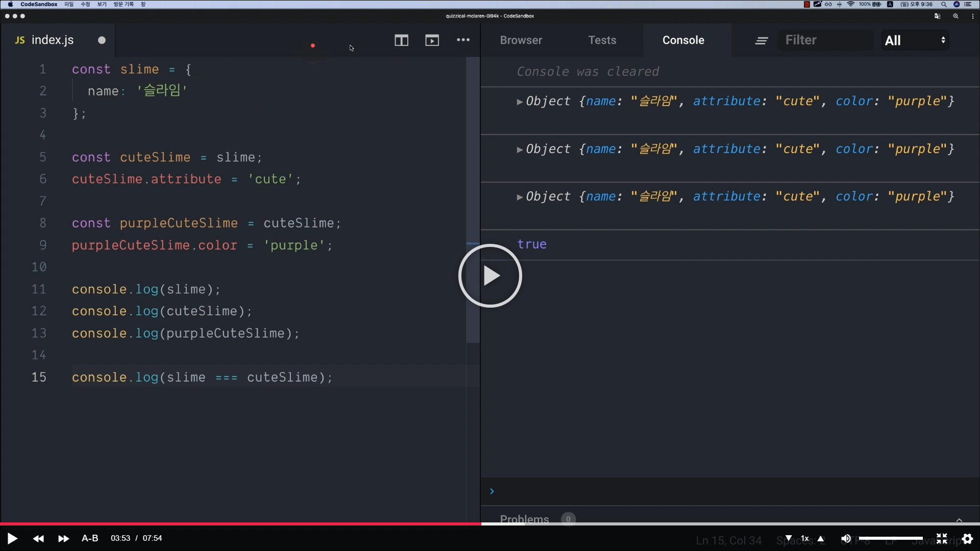Viewport: 980px width, 551px height.
Task: Expand the third logged Object entry
Action: point(520,197)
